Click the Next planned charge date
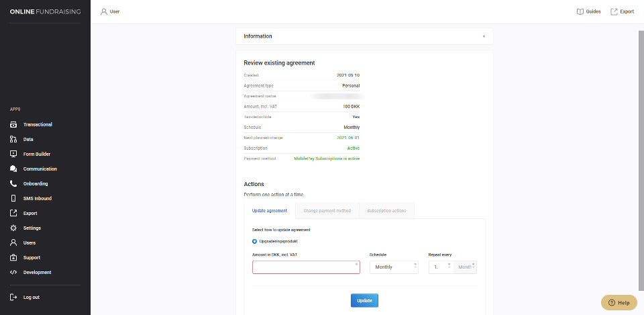Screen dimensions: 644x315 (348, 138)
